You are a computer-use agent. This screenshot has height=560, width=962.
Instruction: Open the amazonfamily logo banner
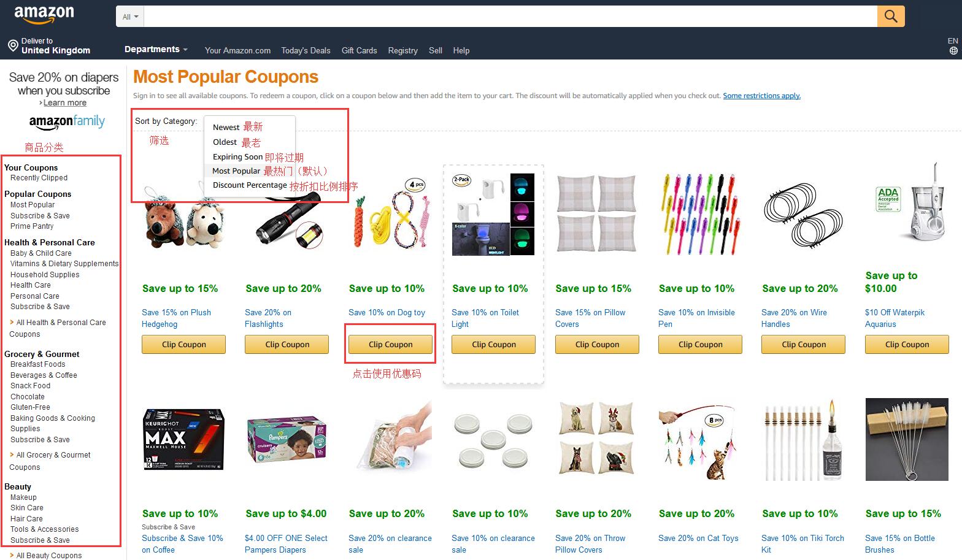click(x=67, y=121)
